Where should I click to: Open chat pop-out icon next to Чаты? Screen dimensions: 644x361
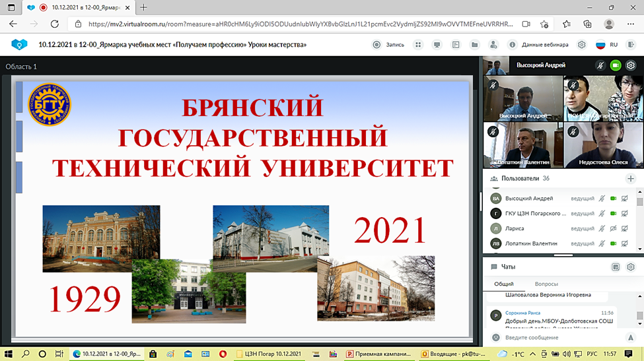coord(615,267)
